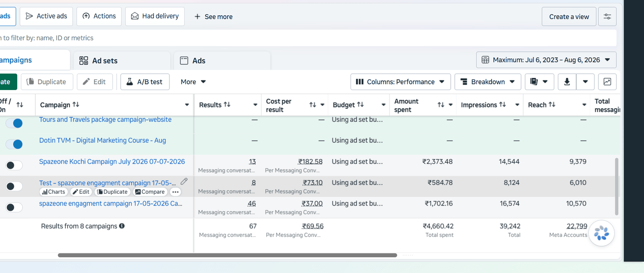This screenshot has height=273, width=644.
Task: Click See more views
Action: coord(213,16)
